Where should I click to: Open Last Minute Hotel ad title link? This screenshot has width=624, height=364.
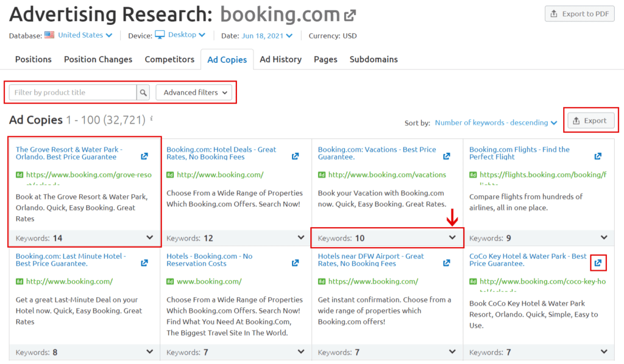point(71,260)
